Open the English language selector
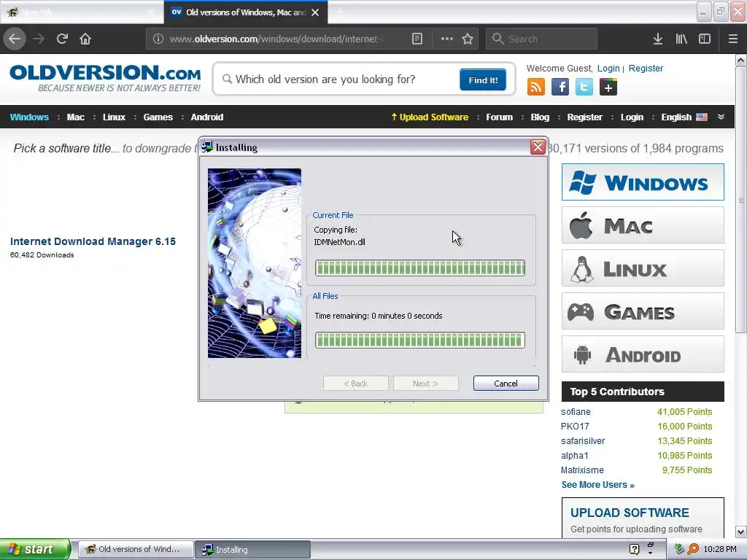 (x=684, y=117)
